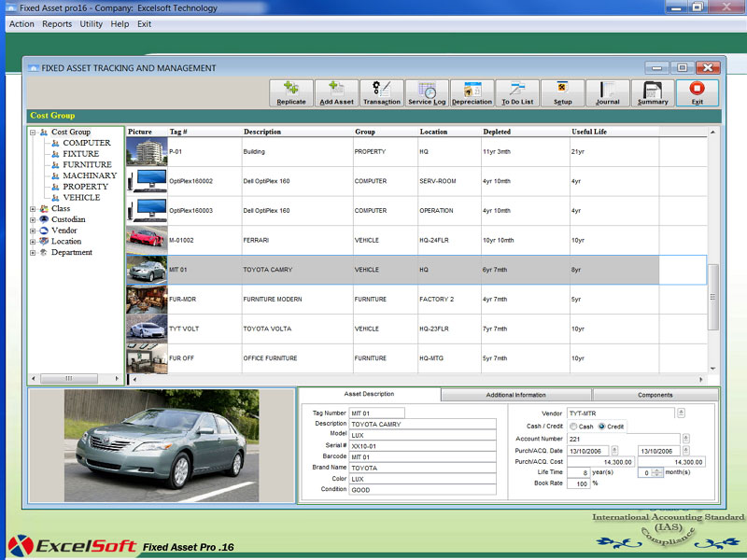Open the Summary report

pos(653,93)
